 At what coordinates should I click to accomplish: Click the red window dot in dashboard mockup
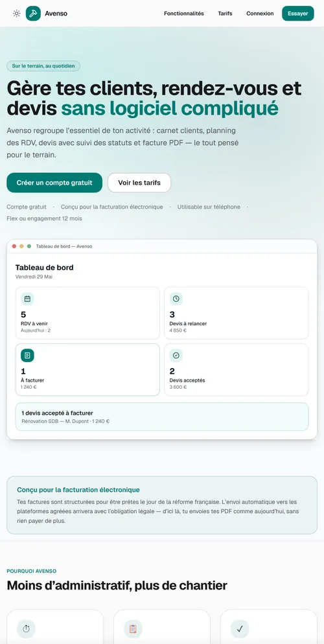click(14, 246)
